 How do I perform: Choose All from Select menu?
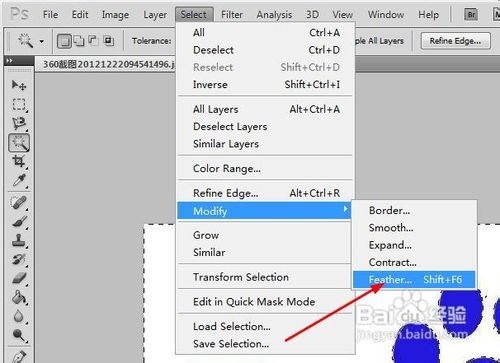265,33
